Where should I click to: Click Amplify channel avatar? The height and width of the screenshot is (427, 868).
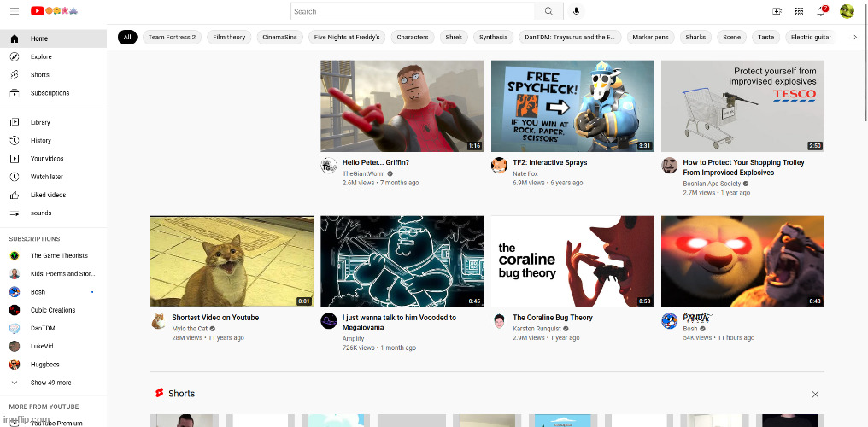click(x=329, y=321)
